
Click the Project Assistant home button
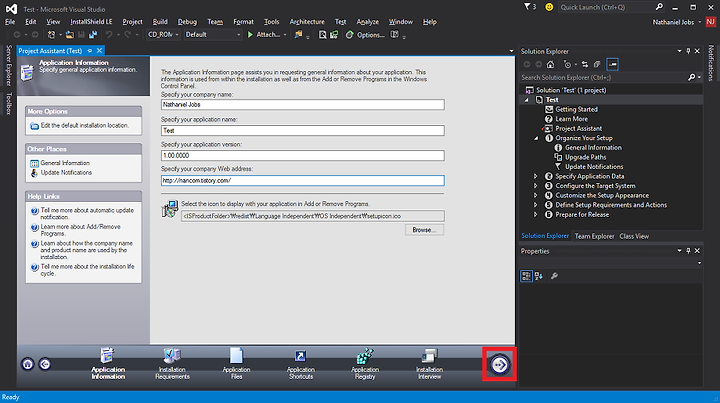coord(28,364)
